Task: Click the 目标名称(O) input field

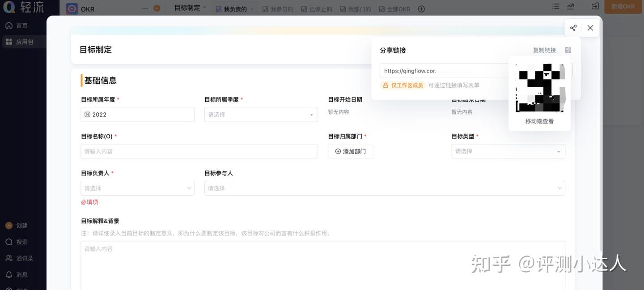Action: click(199, 151)
